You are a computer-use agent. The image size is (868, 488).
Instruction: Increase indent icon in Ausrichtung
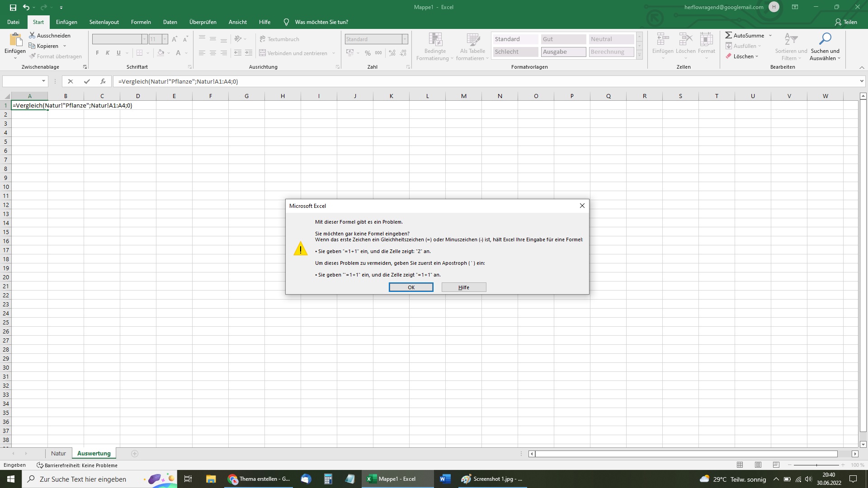(x=249, y=53)
